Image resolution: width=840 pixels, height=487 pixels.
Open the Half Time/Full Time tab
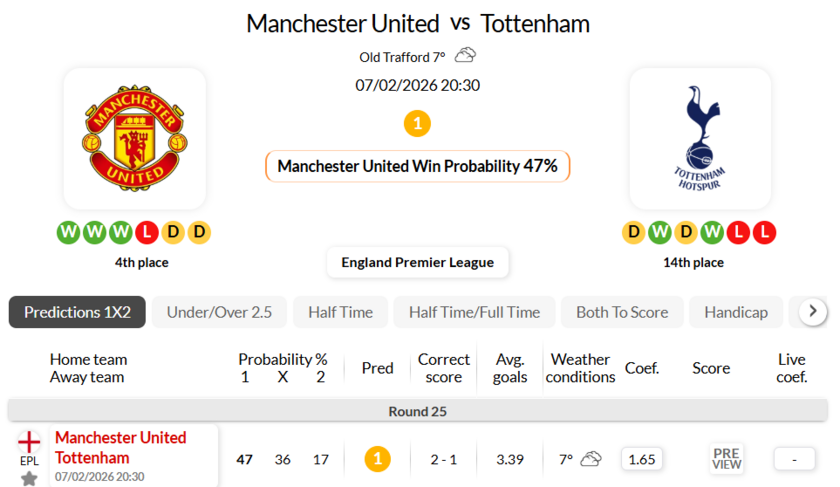click(x=474, y=312)
